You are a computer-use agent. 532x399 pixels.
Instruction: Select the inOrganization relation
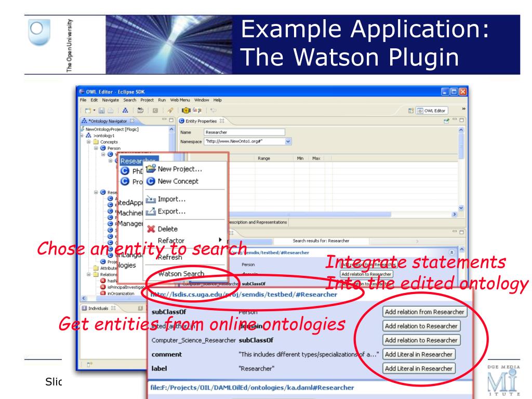tap(121, 294)
